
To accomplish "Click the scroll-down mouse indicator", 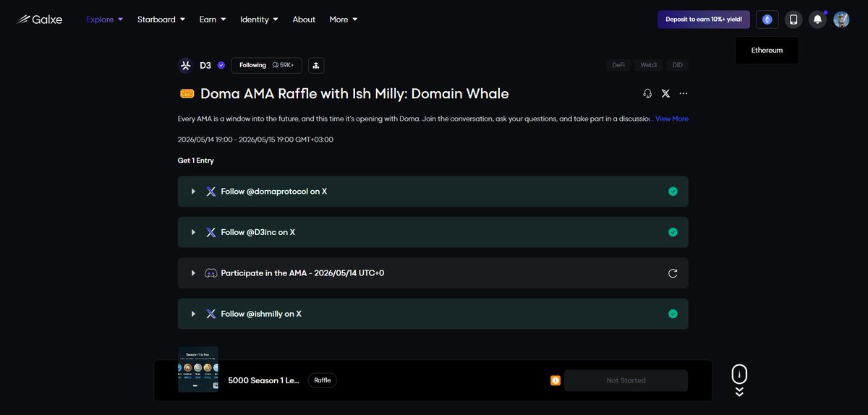I will 739,380.
